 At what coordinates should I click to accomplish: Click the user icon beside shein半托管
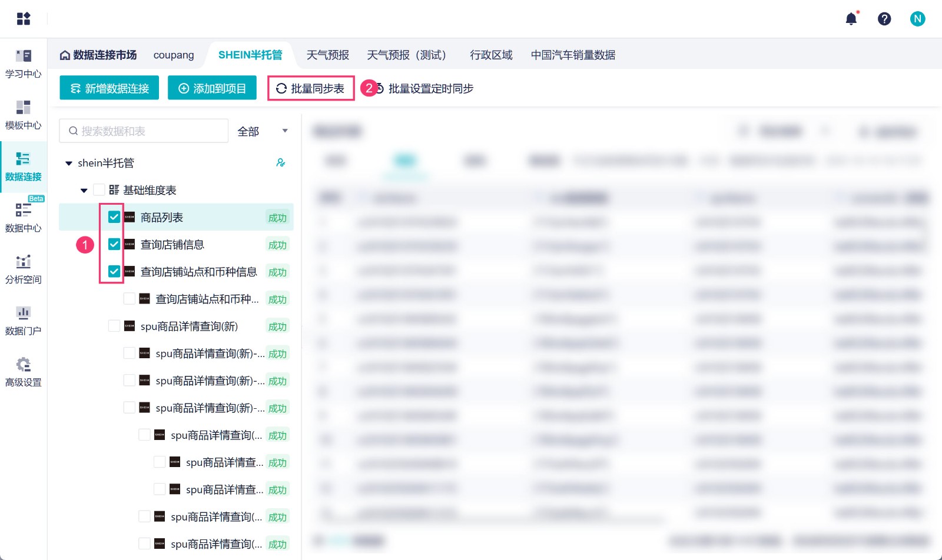pos(281,163)
